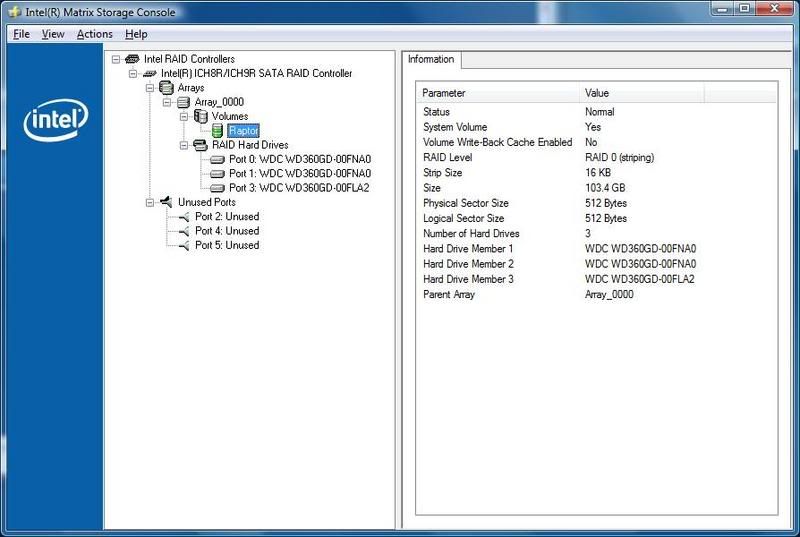The height and width of the screenshot is (537, 800).
Task: Select the Array_0000 tree label
Action: (x=219, y=102)
